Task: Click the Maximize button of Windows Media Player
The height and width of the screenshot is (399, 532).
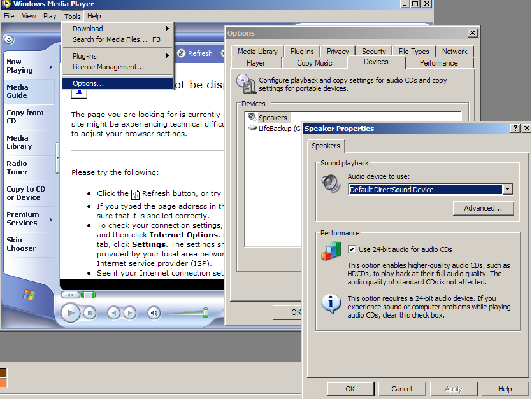Action: click(415, 3)
